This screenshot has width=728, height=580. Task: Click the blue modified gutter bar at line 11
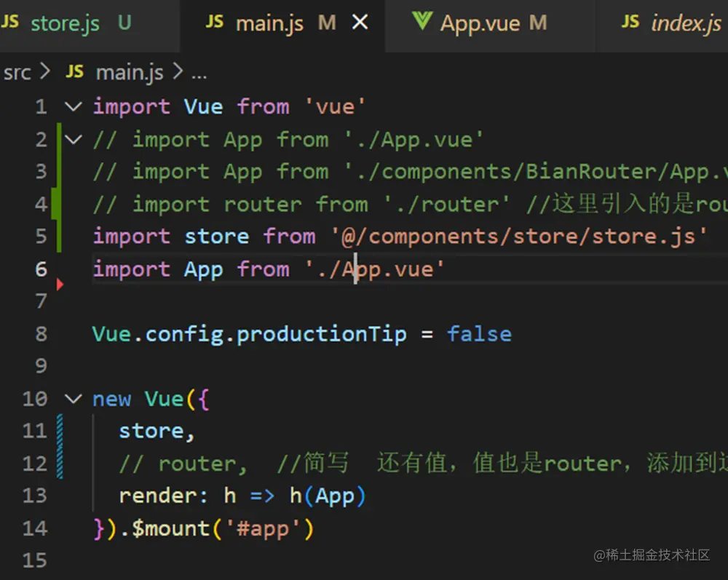tap(60, 431)
